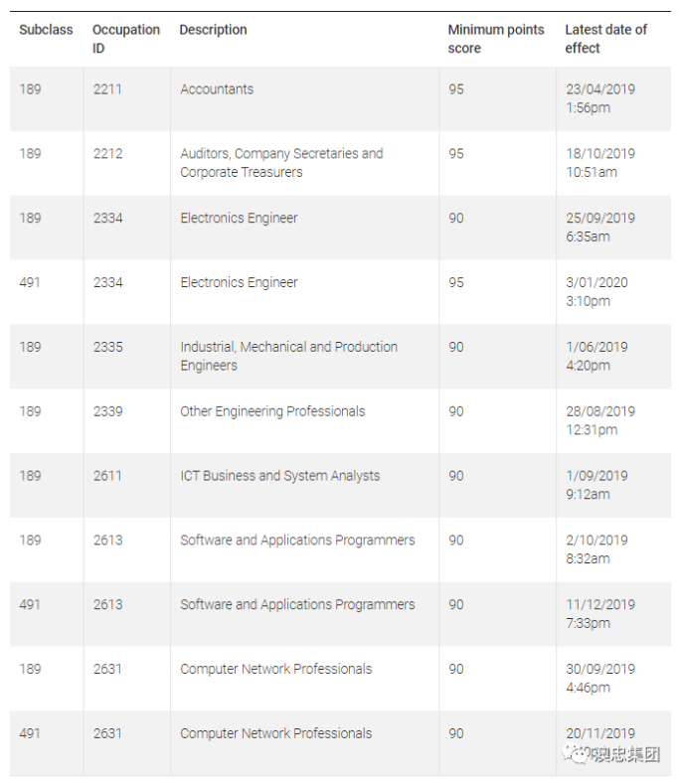
Task: Click the date 30/09/2019 4:46pm
Action: tap(599, 678)
